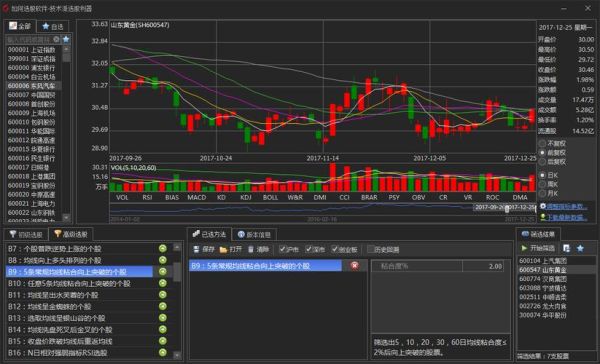Click the star favorite icon beside search box
Image resolution: width=600 pixels, height=364 pixels.
click(x=66, y=39)
